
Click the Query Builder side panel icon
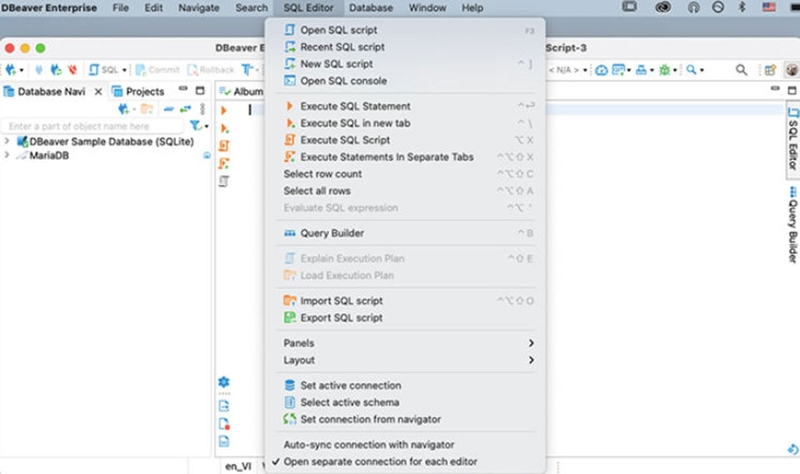point(792,224)
